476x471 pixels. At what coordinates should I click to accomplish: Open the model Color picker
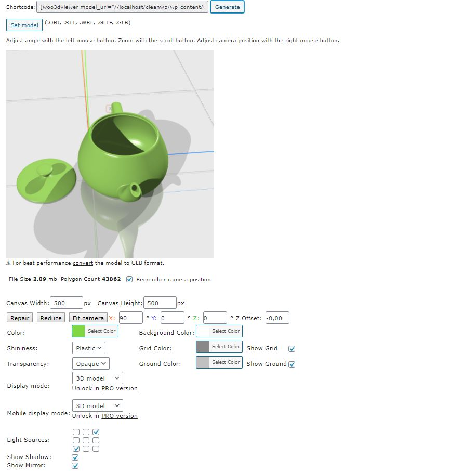pos(95,331)
